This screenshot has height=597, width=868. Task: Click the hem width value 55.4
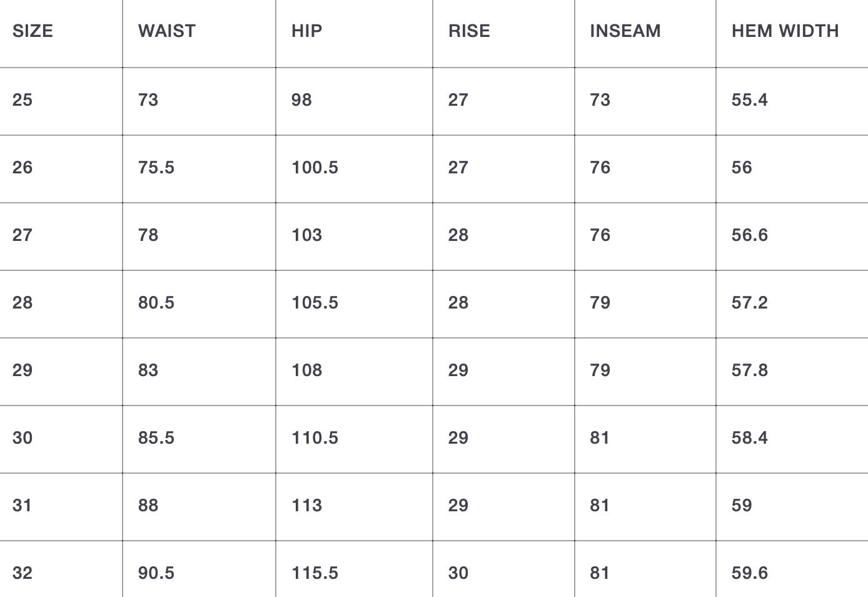pos(749,100)
